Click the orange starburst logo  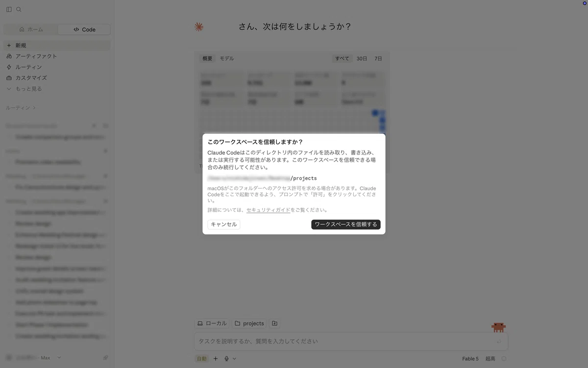(x=199, y=27)
